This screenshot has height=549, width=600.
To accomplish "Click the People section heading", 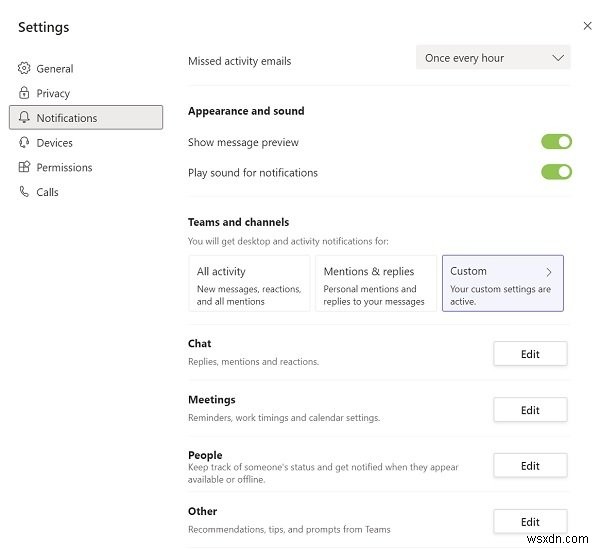I will [205, 455].
